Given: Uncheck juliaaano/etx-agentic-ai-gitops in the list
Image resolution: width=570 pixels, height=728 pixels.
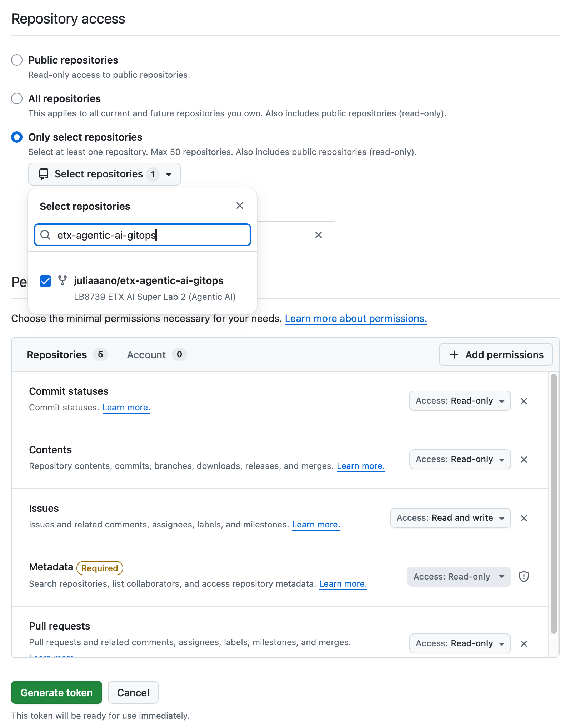Looking at the screenshot, I should 45,281.
